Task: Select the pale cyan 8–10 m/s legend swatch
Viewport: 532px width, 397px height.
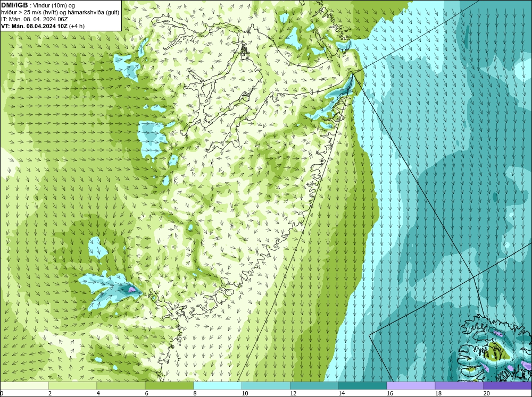Action: point(218,386)
